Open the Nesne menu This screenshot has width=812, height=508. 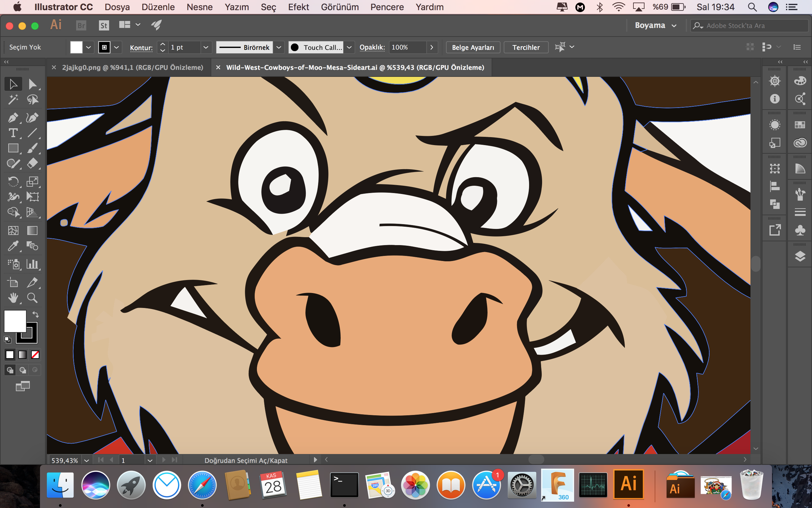pyautogui.click(x=200, y=7)
